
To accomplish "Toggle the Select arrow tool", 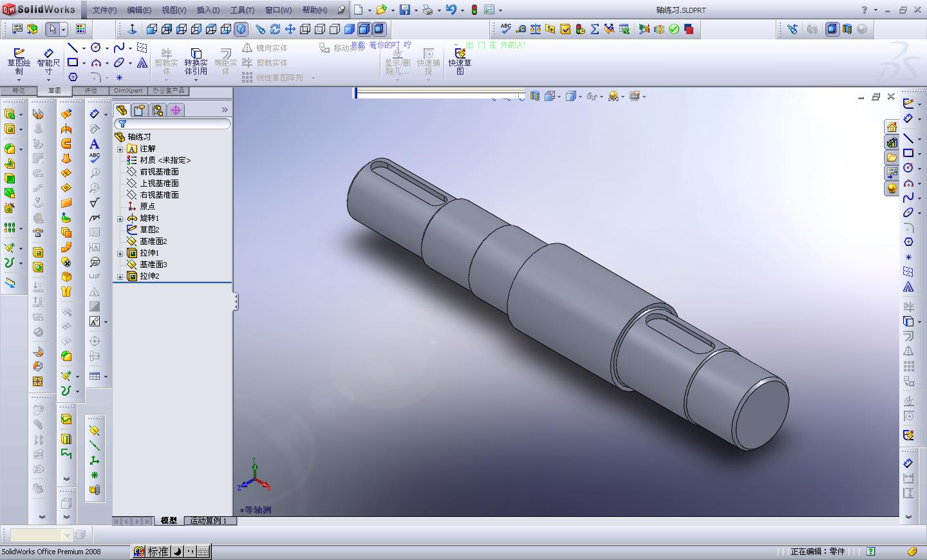I will 53,29.
